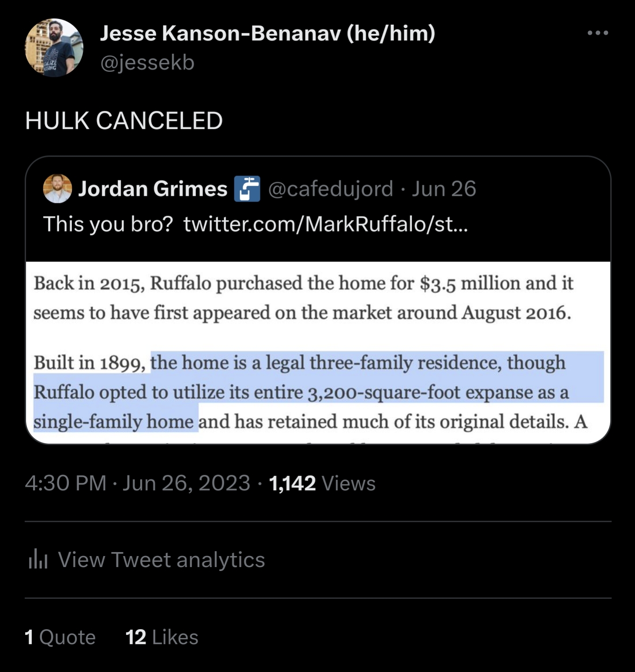View the 1 Quote list

(60, 638)
